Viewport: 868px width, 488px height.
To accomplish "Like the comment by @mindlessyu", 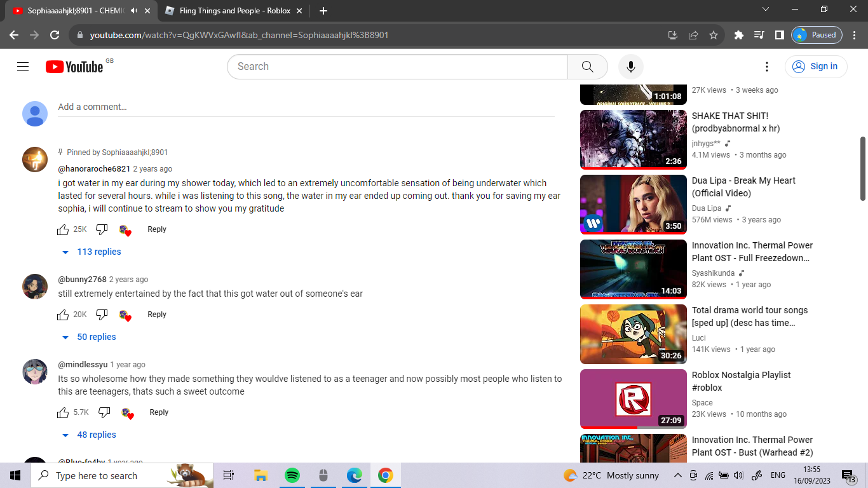I will coord(63,412).
